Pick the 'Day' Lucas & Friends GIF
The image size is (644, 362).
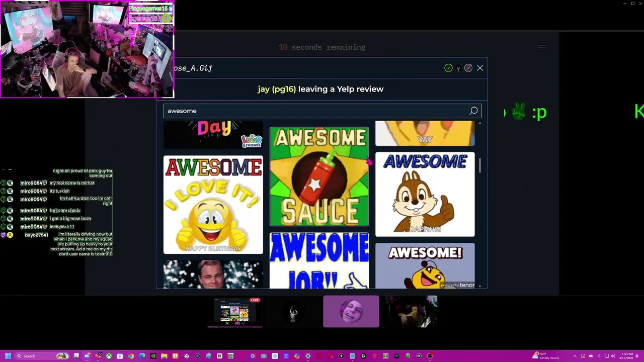[x=213, y=135]
